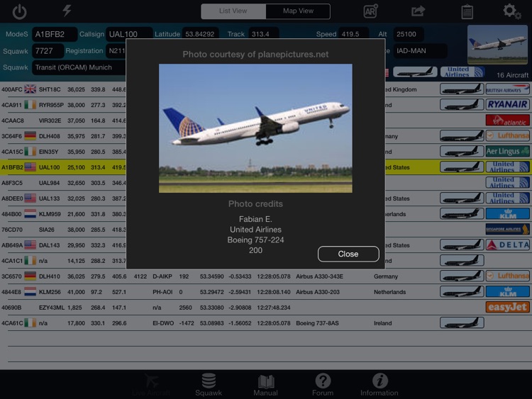This screenshot has width=532, height=399.
Task: Select the Boeing 737-8AS type cell
Action: 317,323
